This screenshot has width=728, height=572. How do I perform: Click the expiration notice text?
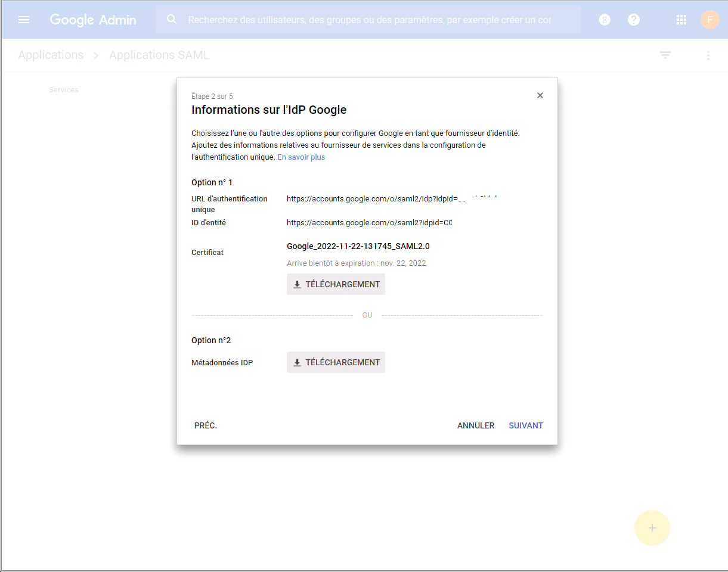click(357, 263)
